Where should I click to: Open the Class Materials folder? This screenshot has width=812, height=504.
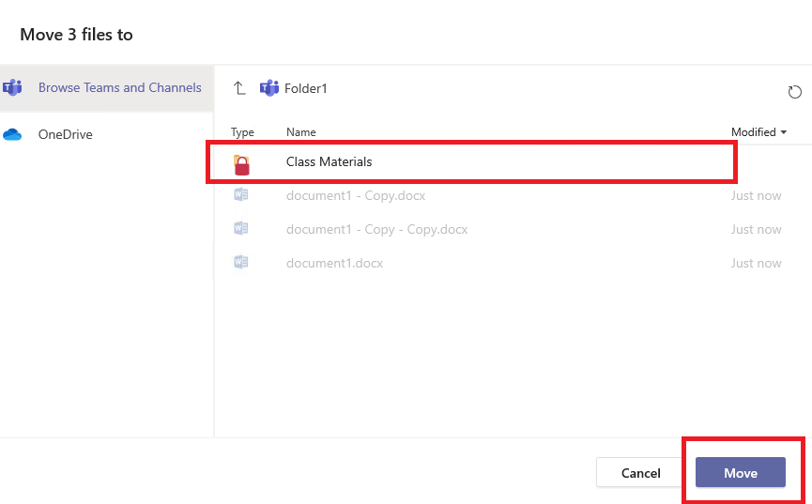(329, 161)
